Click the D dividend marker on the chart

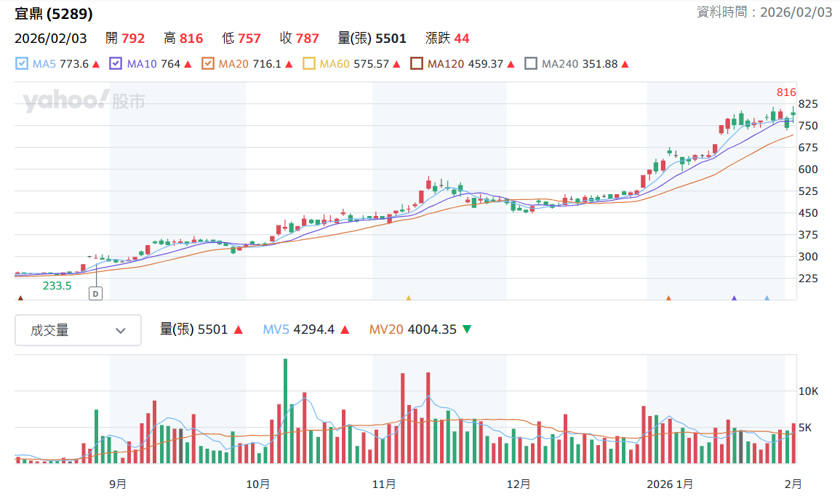coord(95,294)
